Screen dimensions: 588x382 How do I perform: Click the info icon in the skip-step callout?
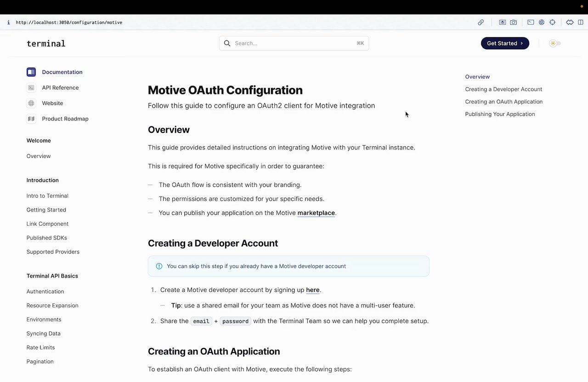coord(159,266)
